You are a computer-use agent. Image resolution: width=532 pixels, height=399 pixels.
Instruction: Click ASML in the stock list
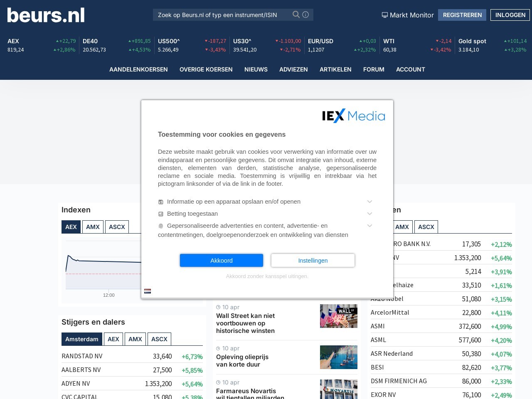pyautogui.click(x=379, y=340)
